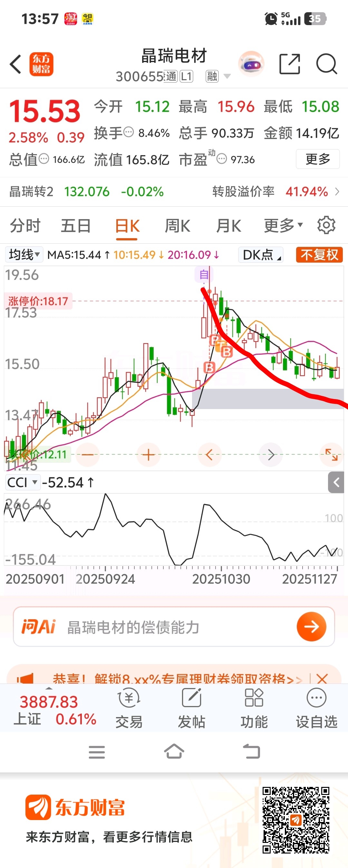Tap the Ask AI input field
This screenshot has height=868, width=348.
174,627
